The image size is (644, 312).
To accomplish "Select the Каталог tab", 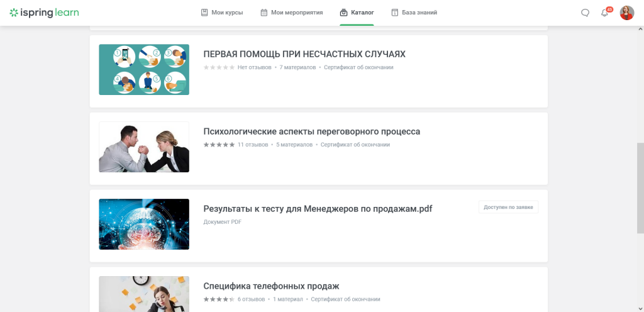I will pos(357,13).
